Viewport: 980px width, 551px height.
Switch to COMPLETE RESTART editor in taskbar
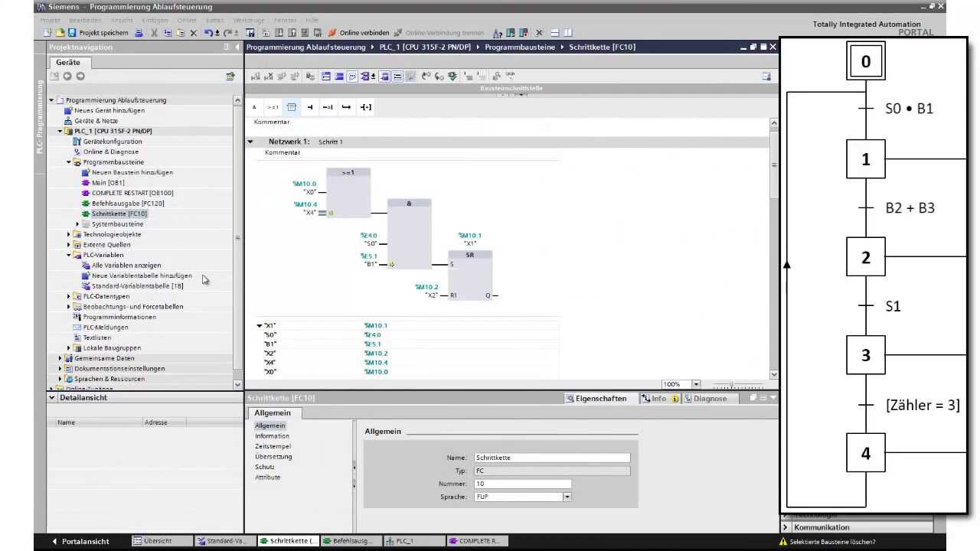(x=479, y=541)
